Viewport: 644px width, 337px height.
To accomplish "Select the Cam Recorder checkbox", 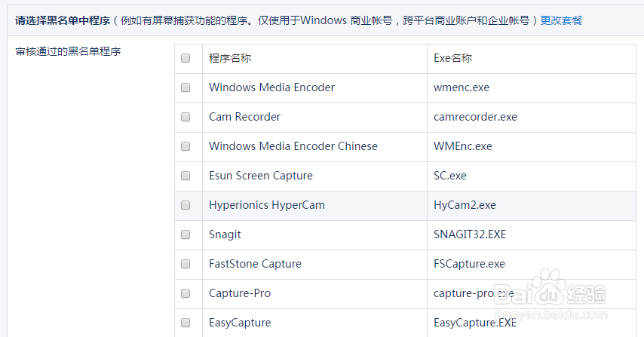I will tap(186, 117).
